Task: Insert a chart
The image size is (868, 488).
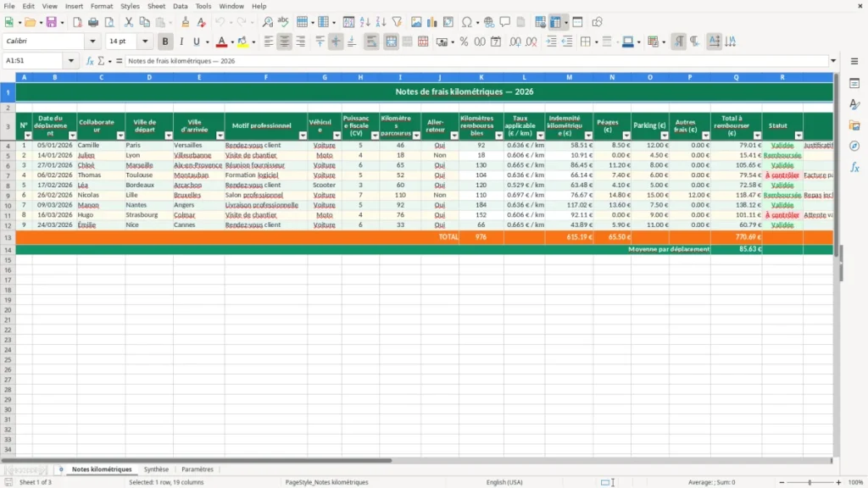Action: [x=432, y=22]
